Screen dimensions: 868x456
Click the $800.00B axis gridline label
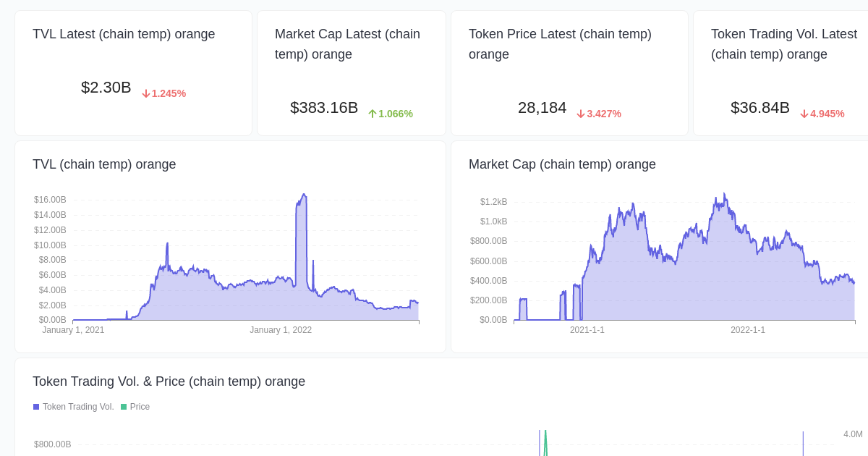52,444
